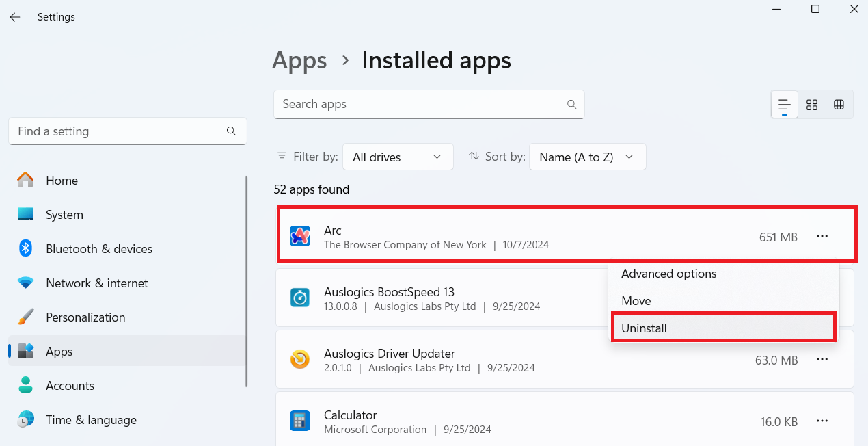Viewport: 868px width, 446px height.
Task: Choose Move from the Arc menu
Action: tap(723, 301)
